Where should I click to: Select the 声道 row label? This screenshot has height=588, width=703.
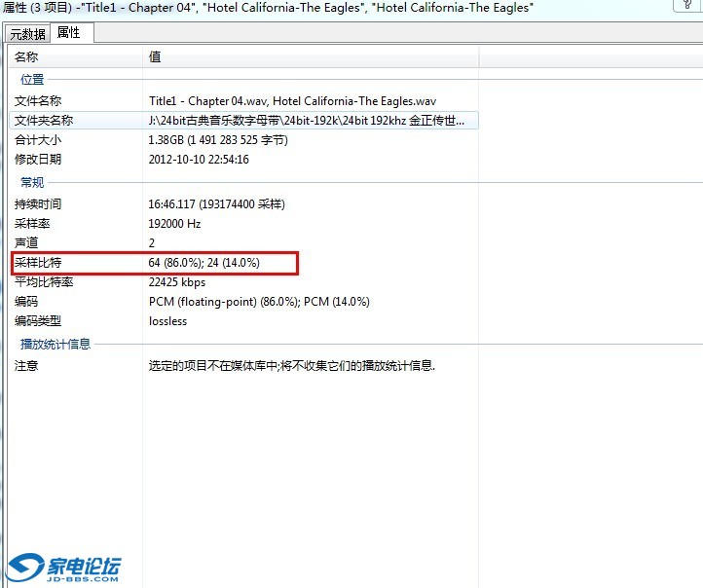pyautogui.click(x=26, y=243)
